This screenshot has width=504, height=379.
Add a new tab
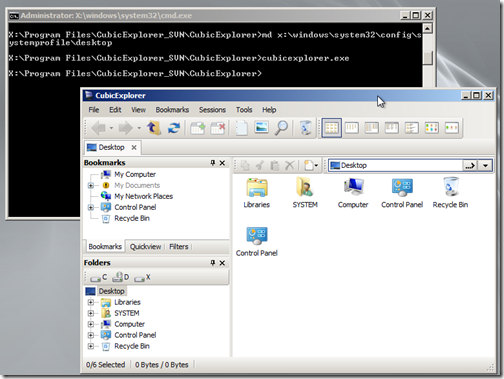coord(197,128)
